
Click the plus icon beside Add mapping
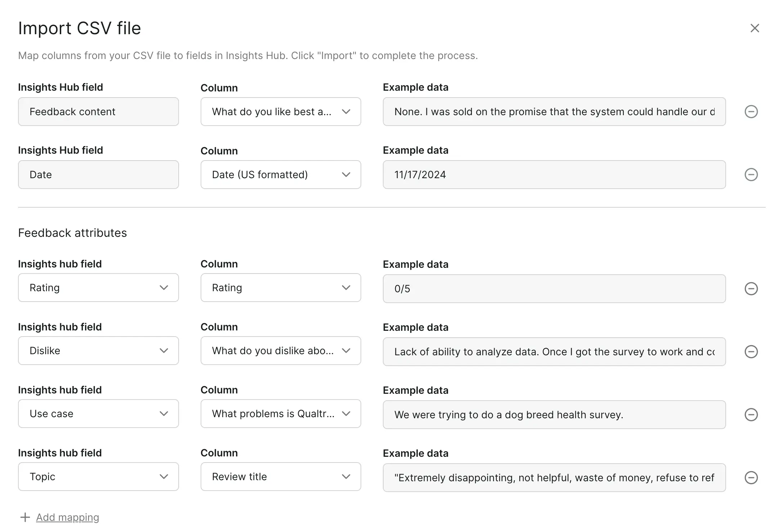click(x=25, y=517)
